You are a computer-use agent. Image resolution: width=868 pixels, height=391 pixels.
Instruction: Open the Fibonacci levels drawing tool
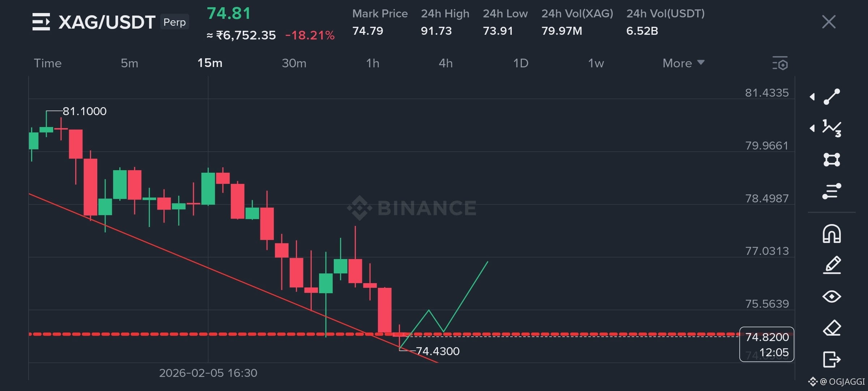pos(831,191)
